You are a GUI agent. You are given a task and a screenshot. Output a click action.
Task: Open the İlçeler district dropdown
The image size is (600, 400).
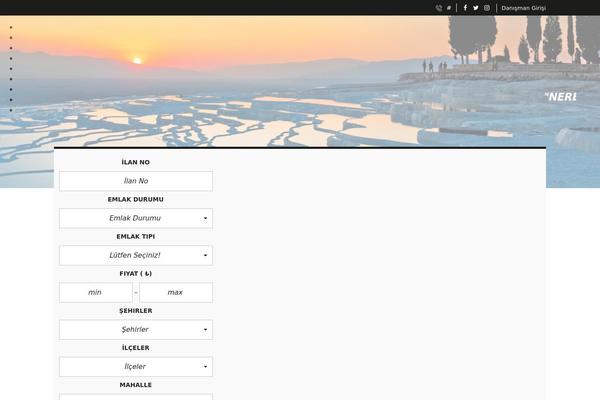pyautogui.click(x=136, y=367)
